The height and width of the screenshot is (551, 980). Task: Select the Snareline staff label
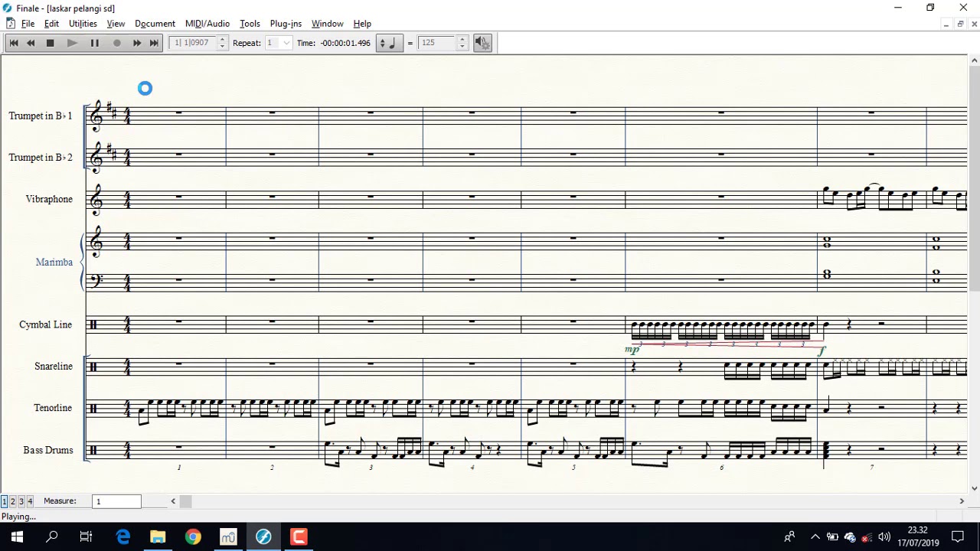tap(53, 366)
